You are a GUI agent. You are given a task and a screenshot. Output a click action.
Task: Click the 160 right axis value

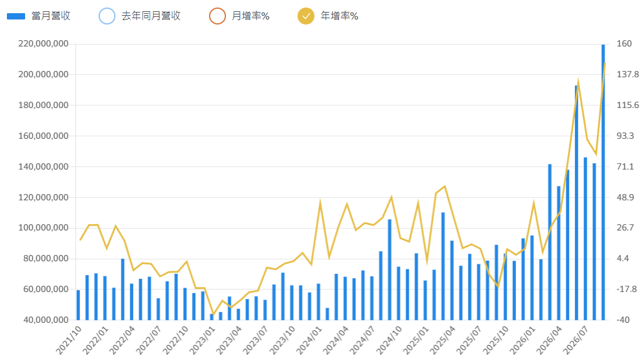[x=625, y=43]
